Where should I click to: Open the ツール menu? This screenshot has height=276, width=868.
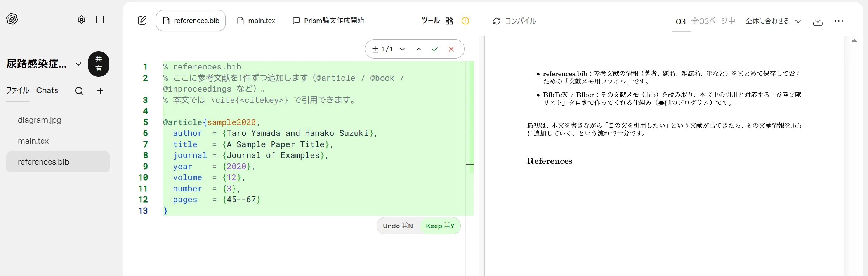tap(431, 21)
